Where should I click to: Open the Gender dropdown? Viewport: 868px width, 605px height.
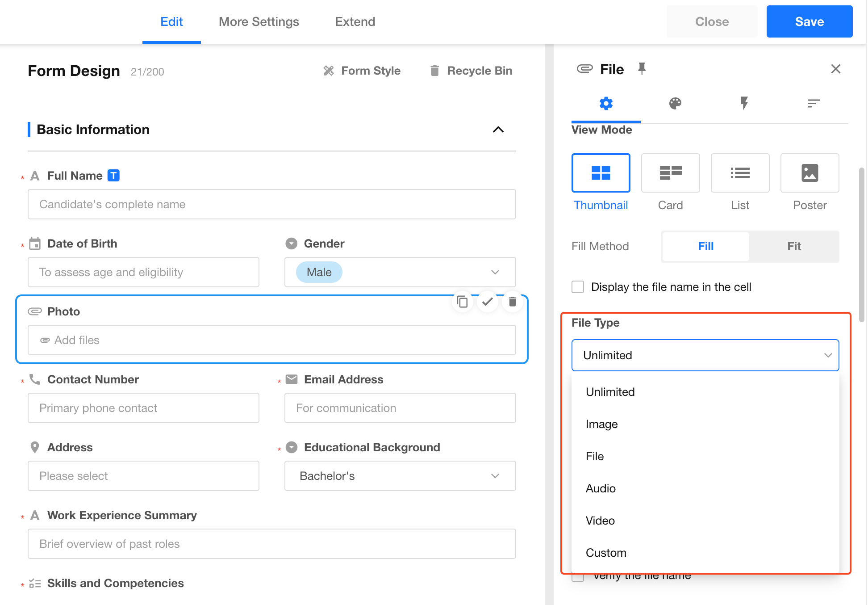tap(400, 272)
